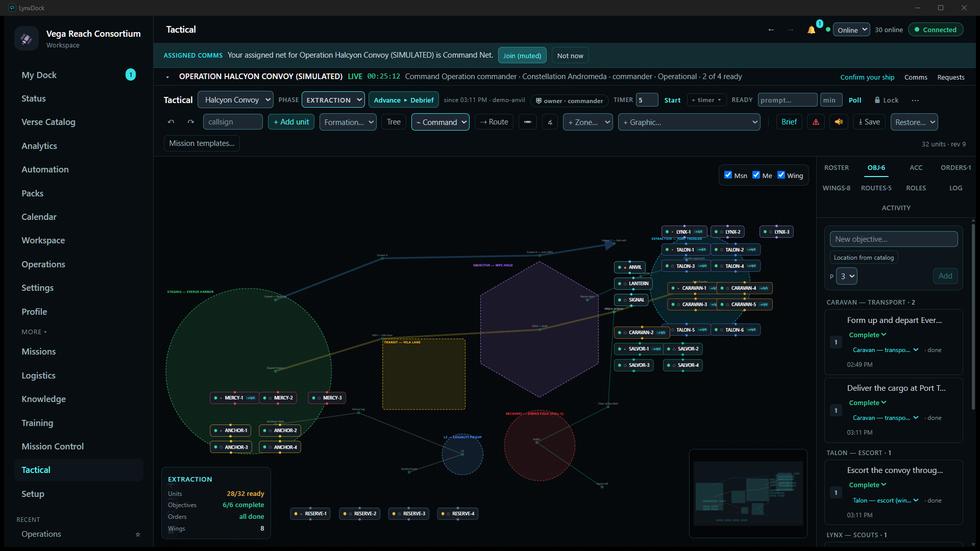Redo the last tactical edit
The height and width of the screenshot is (551, 980).
pyautogui.click(x=190, y=122)
